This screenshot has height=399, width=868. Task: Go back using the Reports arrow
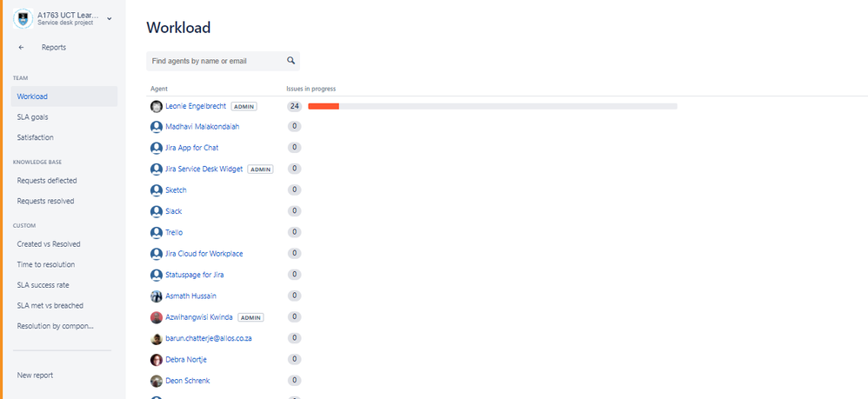(x=21, y=48)
